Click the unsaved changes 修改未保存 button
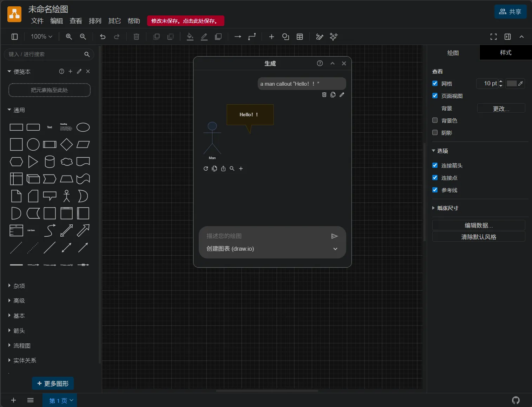The image size is (532, 407). 186,21
